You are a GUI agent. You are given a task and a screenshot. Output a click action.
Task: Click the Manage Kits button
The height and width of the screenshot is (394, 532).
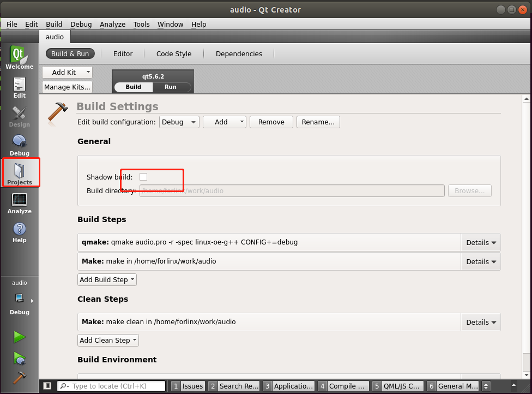tap(67, 87)
